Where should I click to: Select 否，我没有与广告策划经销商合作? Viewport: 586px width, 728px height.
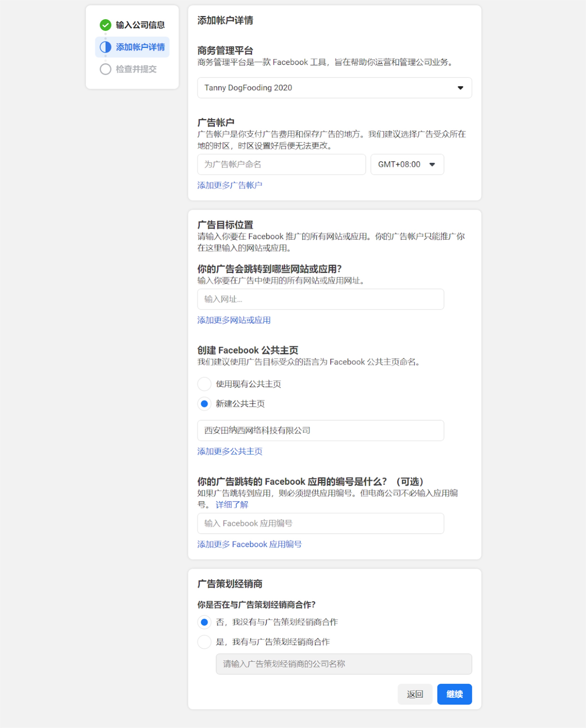[204, 622]
